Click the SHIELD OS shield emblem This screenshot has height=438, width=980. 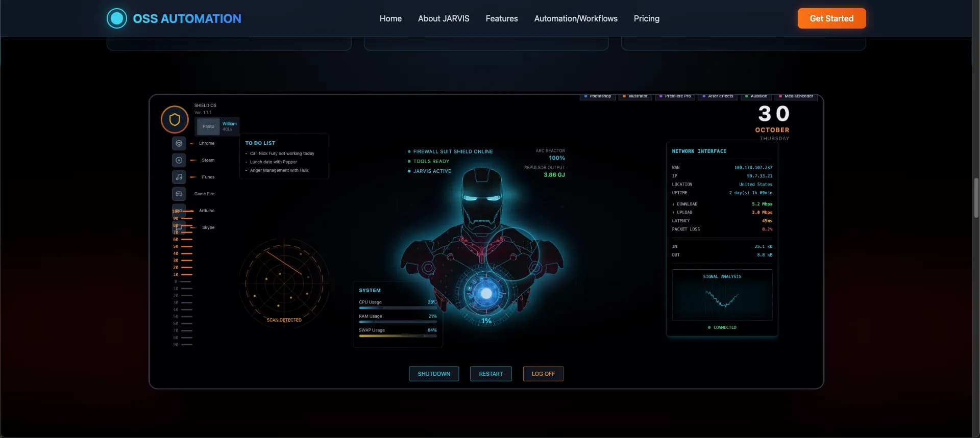pyautogui.click(x=175, y=119)
